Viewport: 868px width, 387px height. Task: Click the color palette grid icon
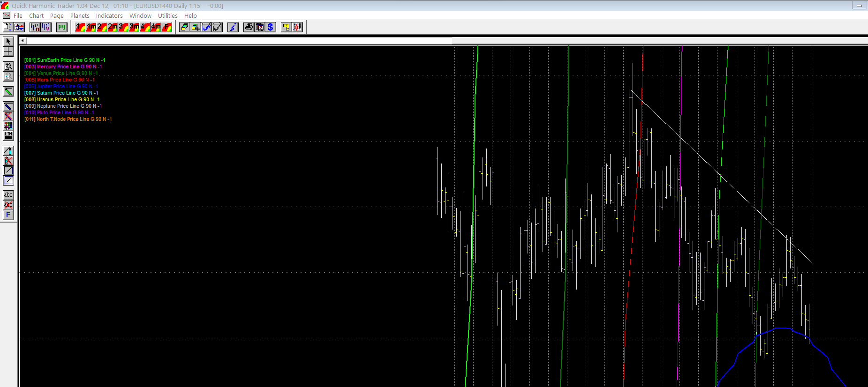click(x=8, y=126)
